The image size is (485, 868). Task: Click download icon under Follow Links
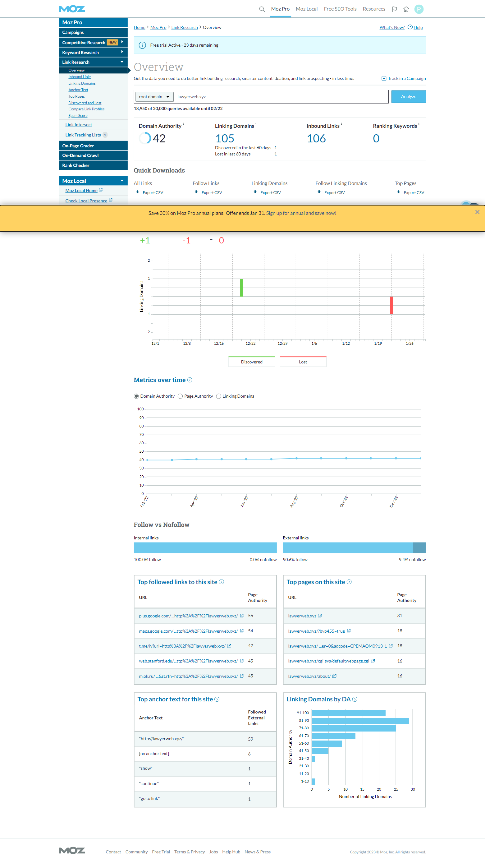(x=196, y=192)
